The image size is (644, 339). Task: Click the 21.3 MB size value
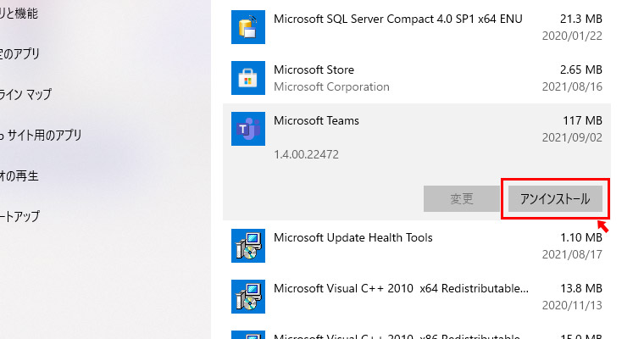coord(581,19)
